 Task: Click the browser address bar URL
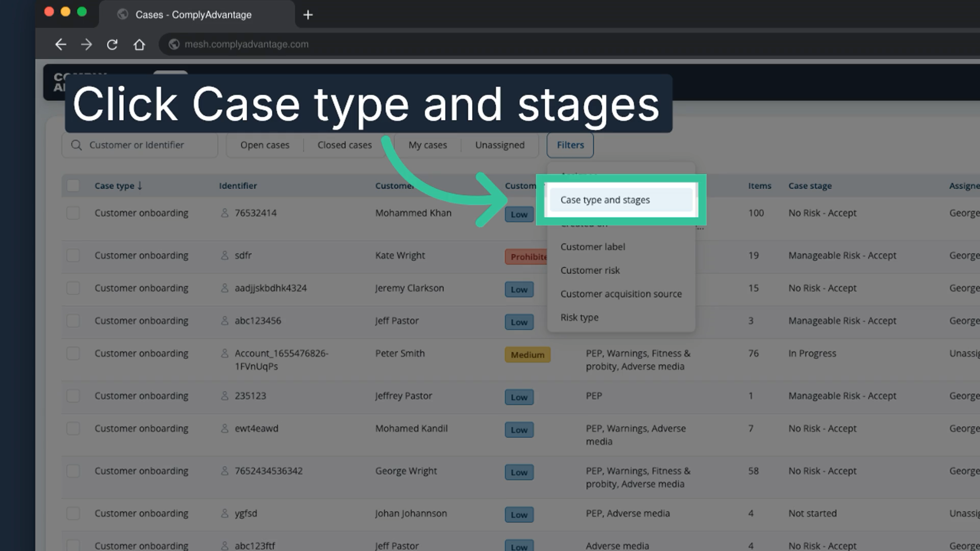pos(247,44)
